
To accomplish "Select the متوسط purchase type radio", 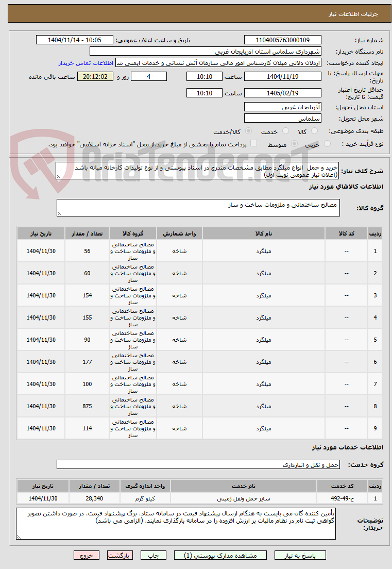I will tap(295, 144).
